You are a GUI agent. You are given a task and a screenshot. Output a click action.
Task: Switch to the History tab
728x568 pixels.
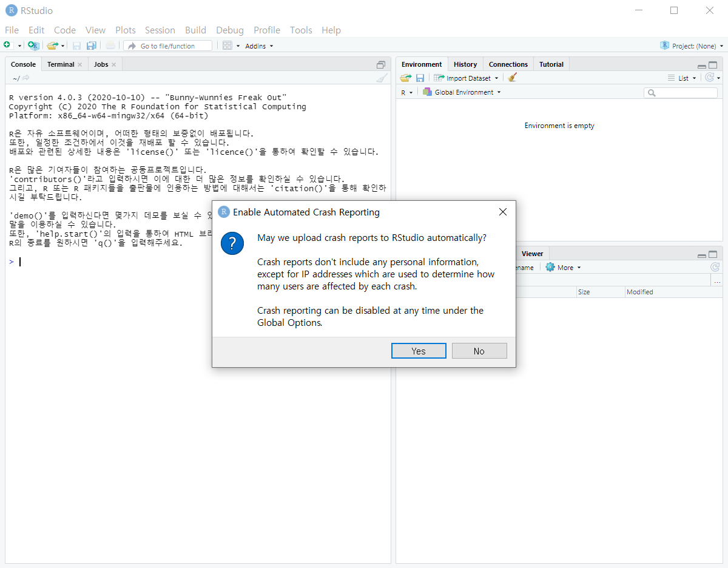465,64
